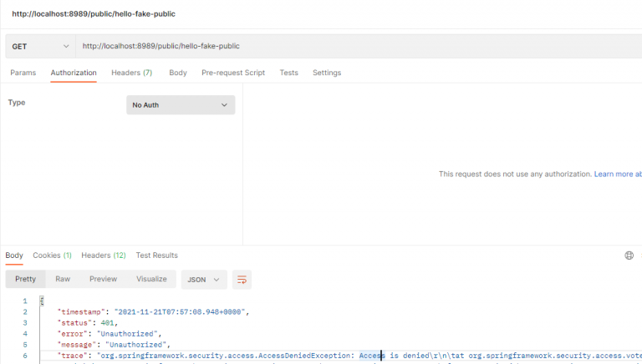Image resolution: width=642 pixels, height=364 pixels.
Task: Expand the auth Type dropdown showing No Auth
Action: pos(181,105)
